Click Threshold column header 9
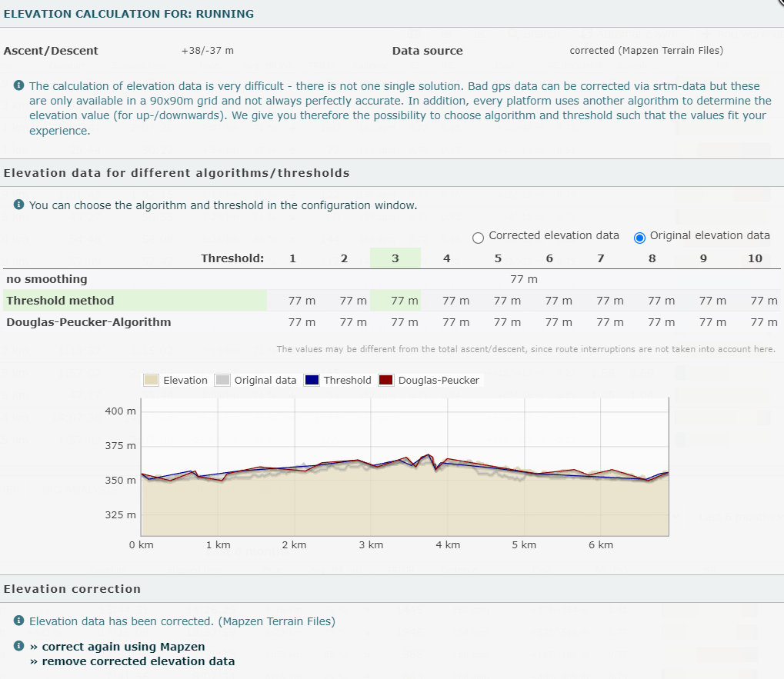The height and width of the screenshot is (679, 784). coord(703,258)
